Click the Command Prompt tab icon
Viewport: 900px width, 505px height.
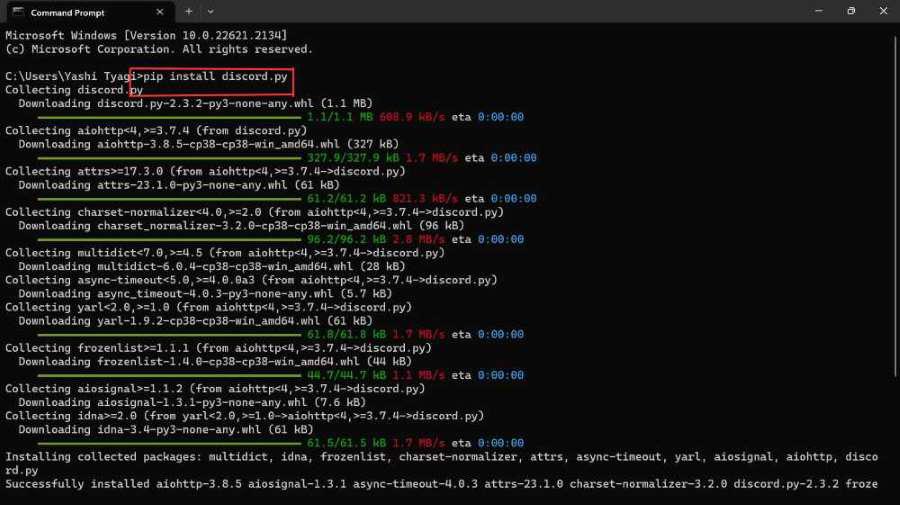click(x=18, y=12)
